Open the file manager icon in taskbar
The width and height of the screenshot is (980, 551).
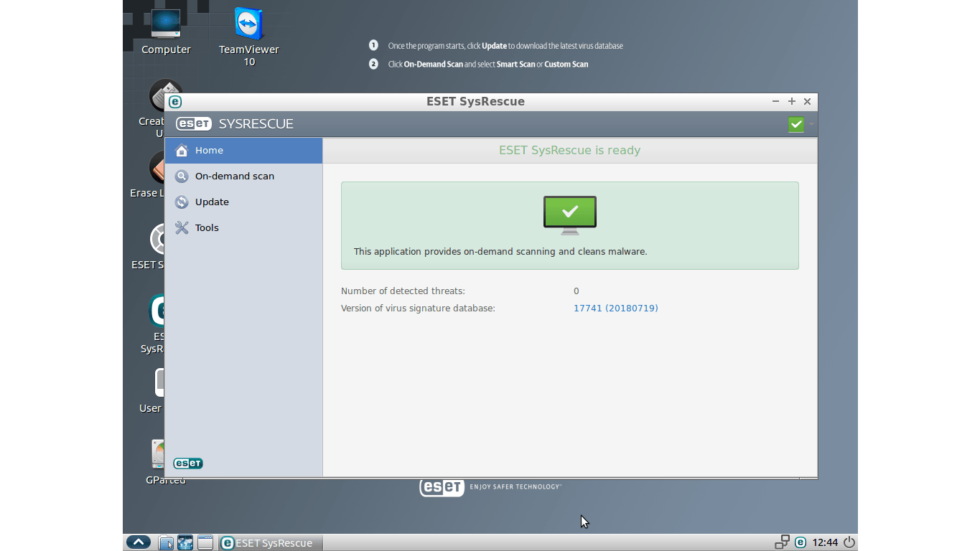(x=166, y=542)
